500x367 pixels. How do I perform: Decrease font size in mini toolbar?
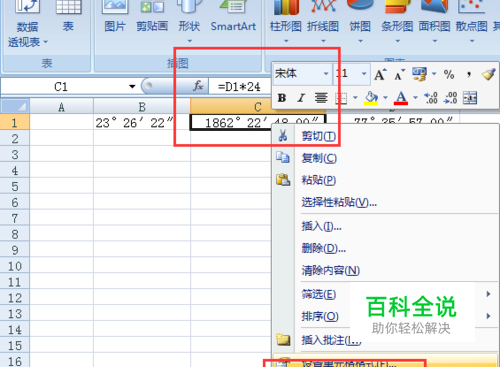point(399,75)
